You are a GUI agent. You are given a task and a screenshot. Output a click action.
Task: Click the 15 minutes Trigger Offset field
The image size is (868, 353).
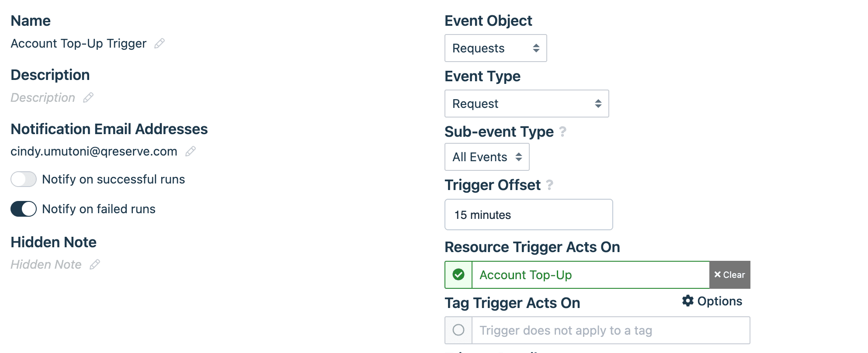click(528, 215)
